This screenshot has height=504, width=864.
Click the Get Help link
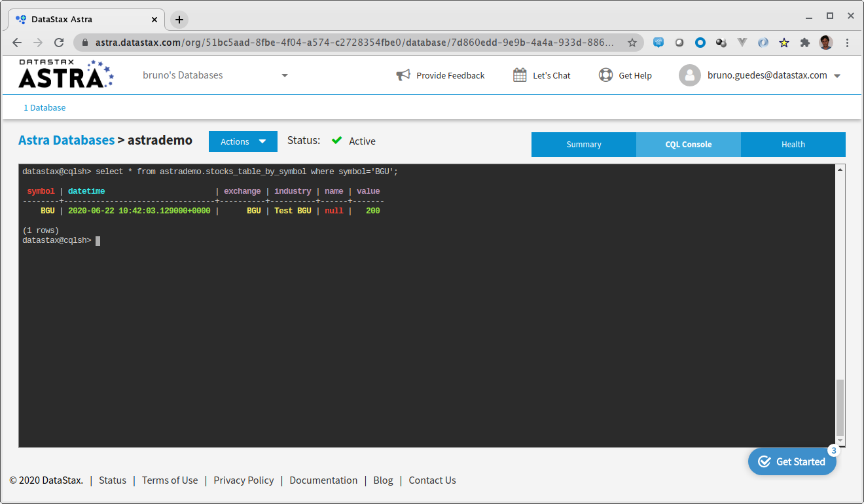tap(635, 75)
